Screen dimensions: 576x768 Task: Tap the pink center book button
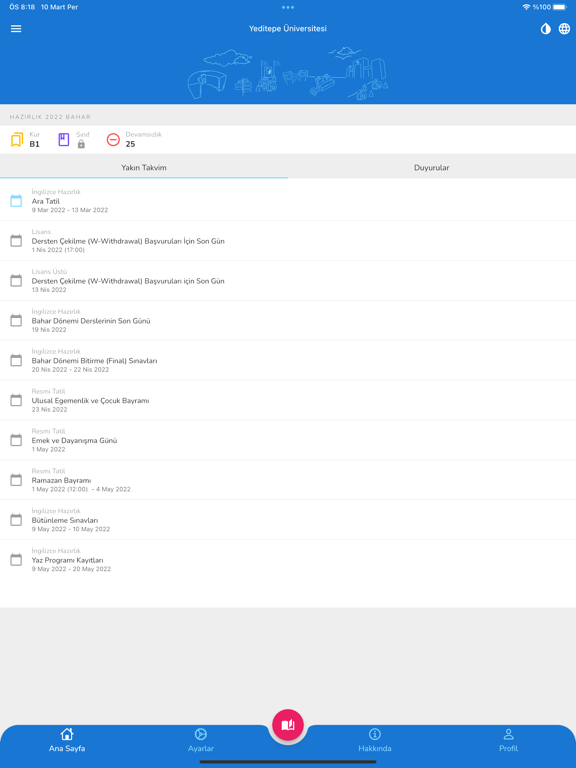pos(288,725)
